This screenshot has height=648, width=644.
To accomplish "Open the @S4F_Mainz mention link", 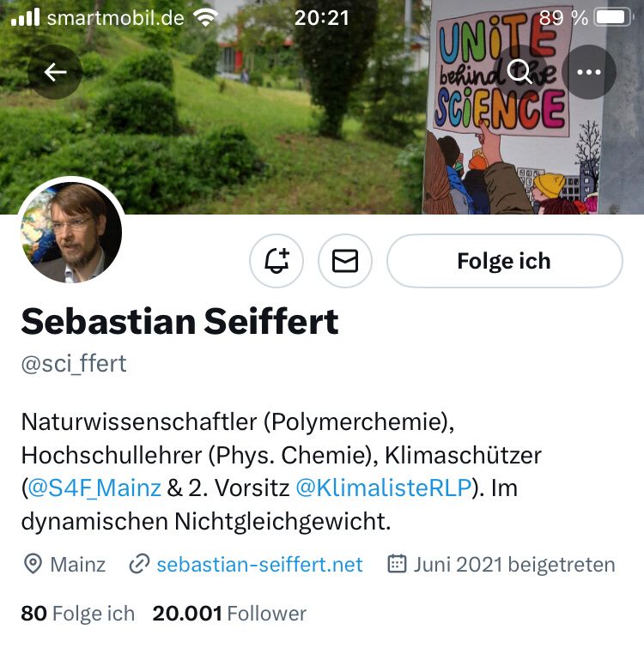I will click(x=94, y=488).
